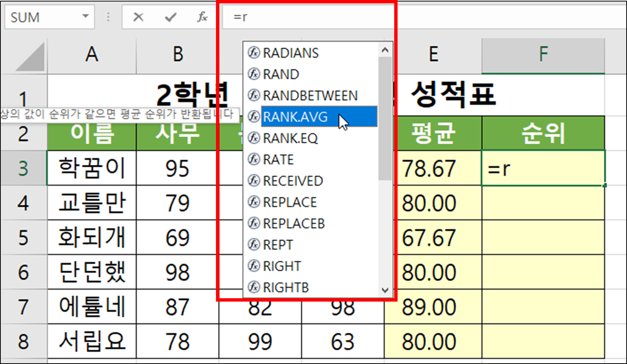This screenshot has width=627, height=364.
Task: Click the fx icon beside RIGHTB
Action: (254, 287)
